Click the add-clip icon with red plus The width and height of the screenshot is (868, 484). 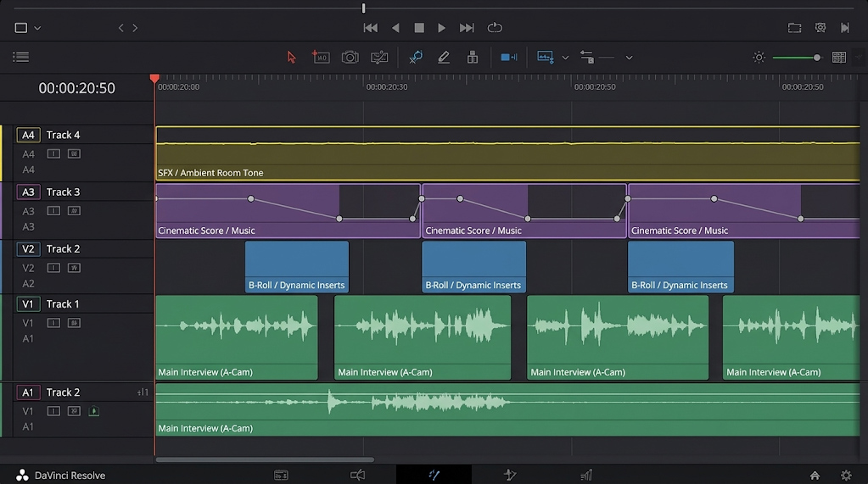pos(321,57)
